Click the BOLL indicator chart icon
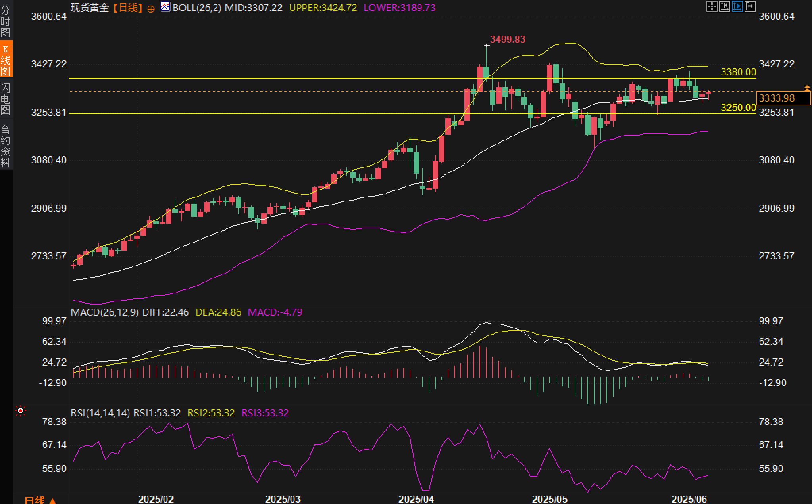Image resolution: width=812 pixels, height=504 pixels. coord(165,7)
